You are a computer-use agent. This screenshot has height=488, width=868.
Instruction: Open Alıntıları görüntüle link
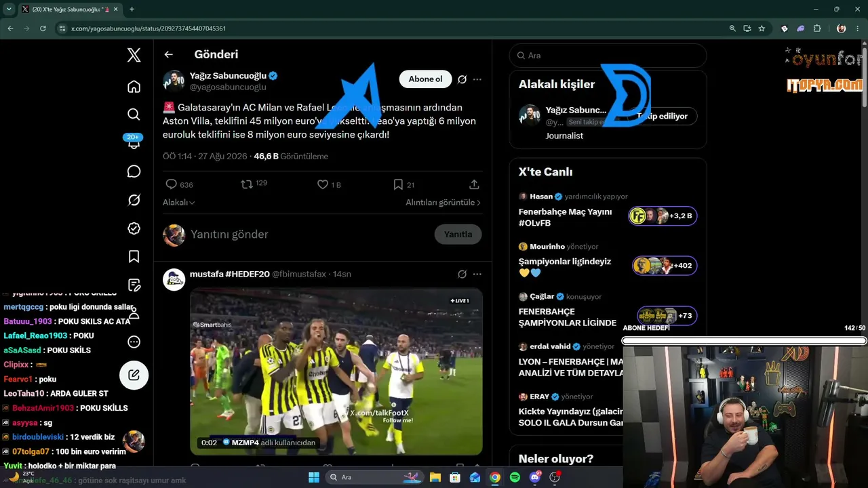tap(443, 203)
